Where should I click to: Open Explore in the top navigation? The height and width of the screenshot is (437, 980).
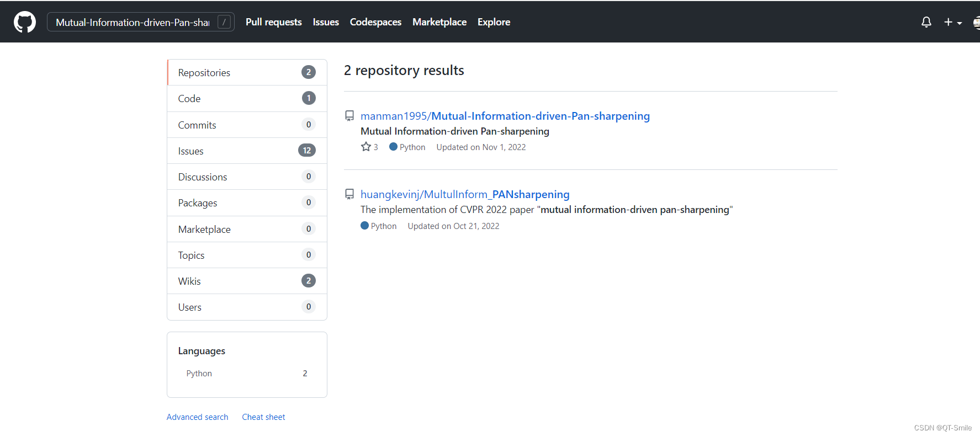pyautogui.click(x=494, y=22)
